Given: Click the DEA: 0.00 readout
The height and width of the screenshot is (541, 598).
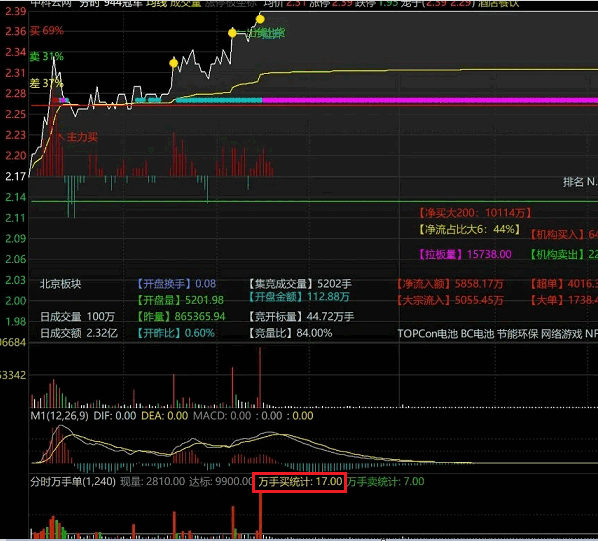Looking at the screenshot, I should [164, 416].
